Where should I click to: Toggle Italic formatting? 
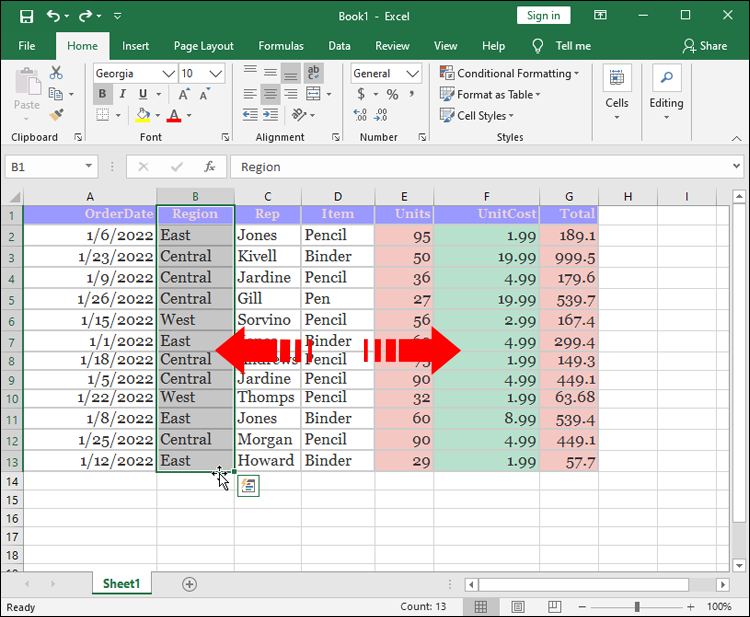pos(122,94)
